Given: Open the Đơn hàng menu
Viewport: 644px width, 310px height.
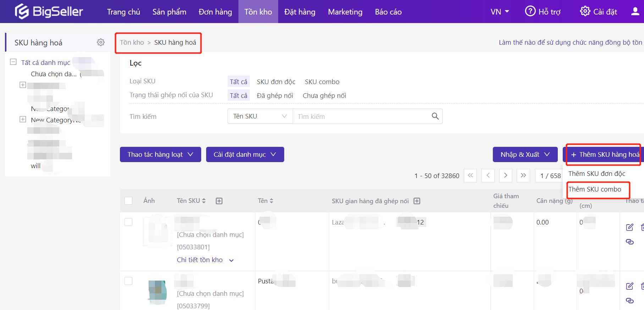Looking at the screenshot, I should pos(215,12).
